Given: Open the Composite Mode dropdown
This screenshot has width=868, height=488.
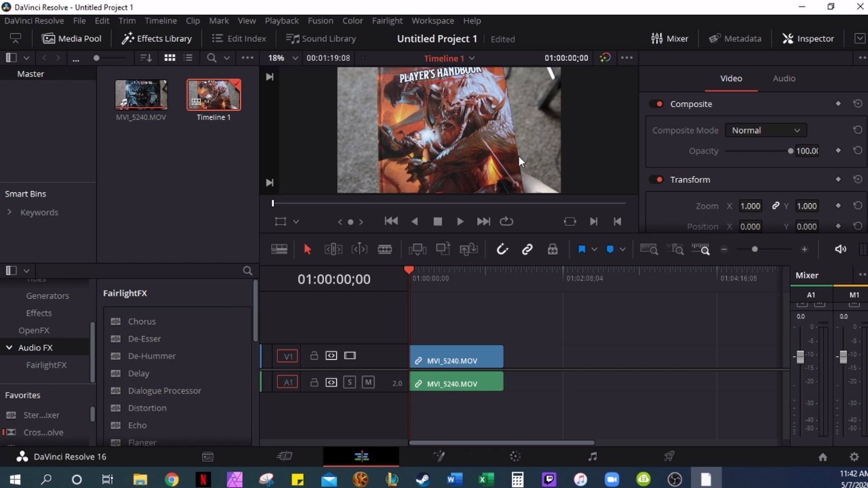Looking at the screenshot, I should (766, 131).
